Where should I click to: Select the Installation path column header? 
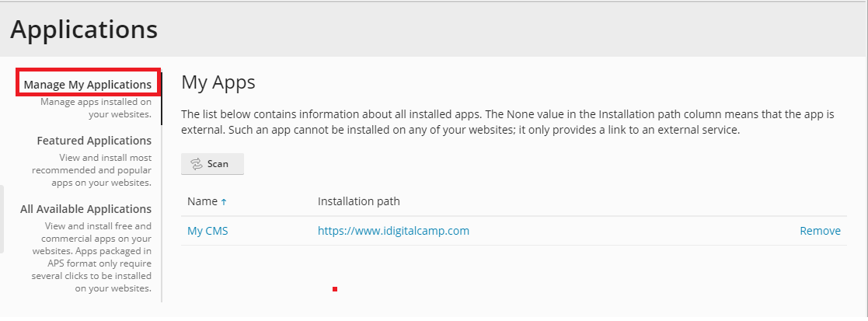pos(359,201)
